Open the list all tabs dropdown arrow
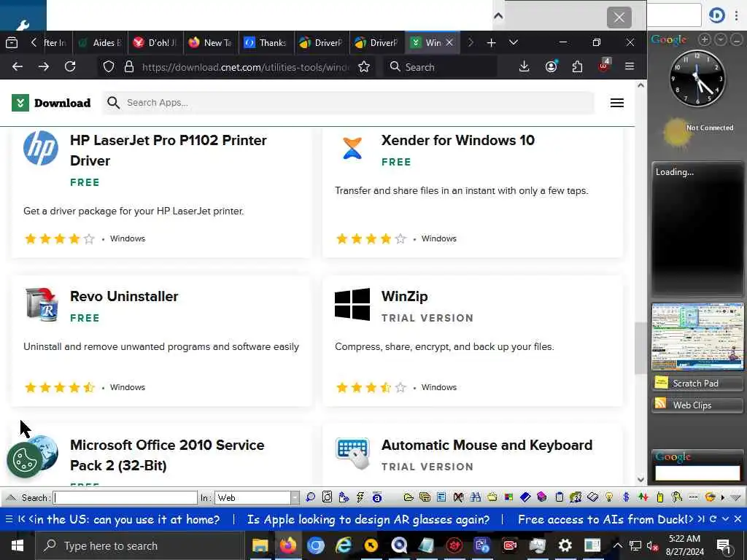 tap(513, 43)
